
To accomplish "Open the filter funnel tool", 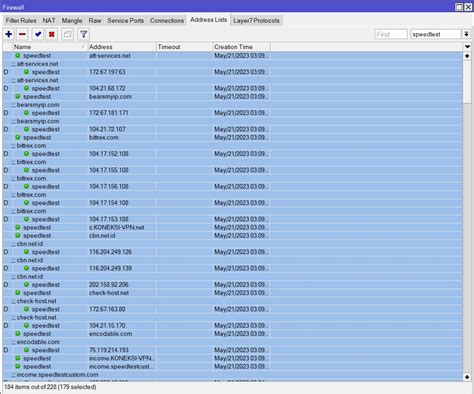I will click(x=83, y=34).
